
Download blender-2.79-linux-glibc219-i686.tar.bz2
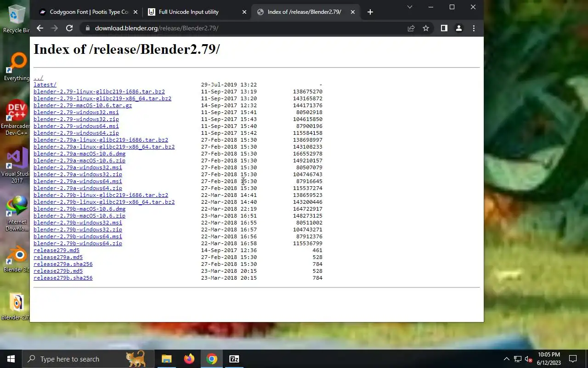[99, 92]
